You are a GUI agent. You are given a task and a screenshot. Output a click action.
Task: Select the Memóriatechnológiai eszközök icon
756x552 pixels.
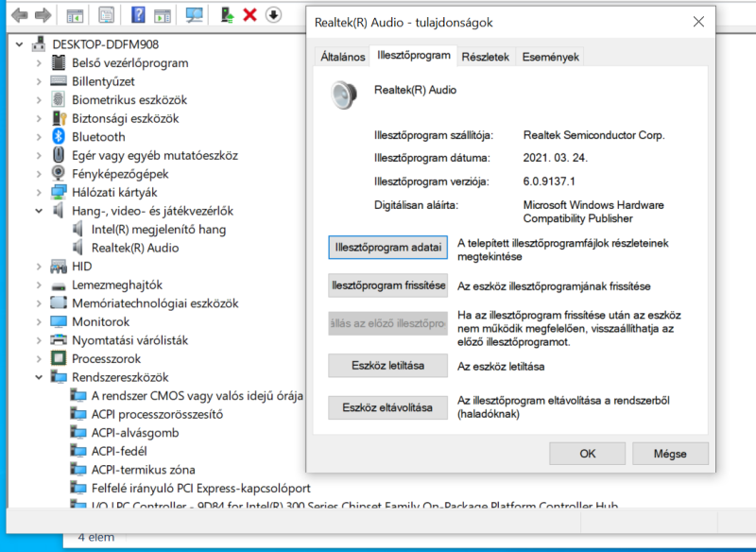tap(59, 302)
